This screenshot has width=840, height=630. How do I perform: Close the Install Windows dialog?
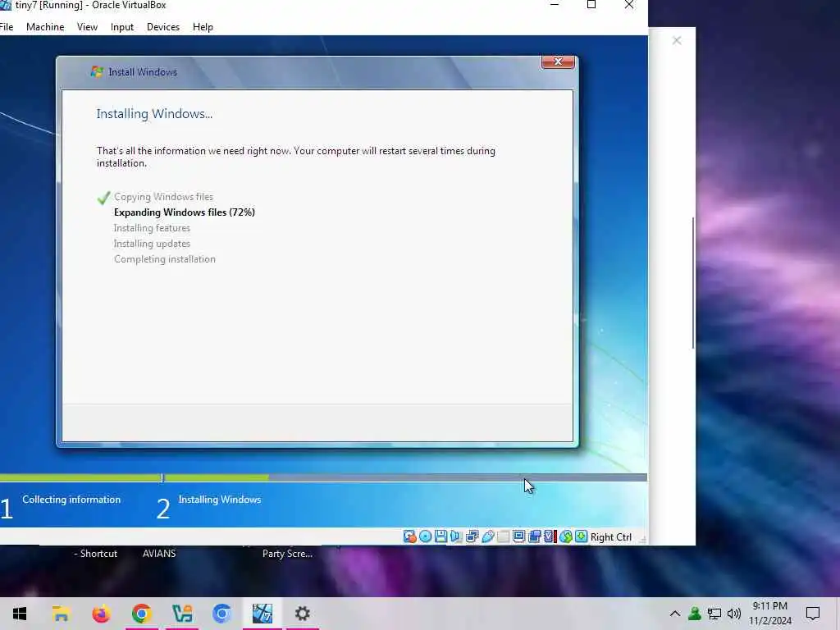558,62
